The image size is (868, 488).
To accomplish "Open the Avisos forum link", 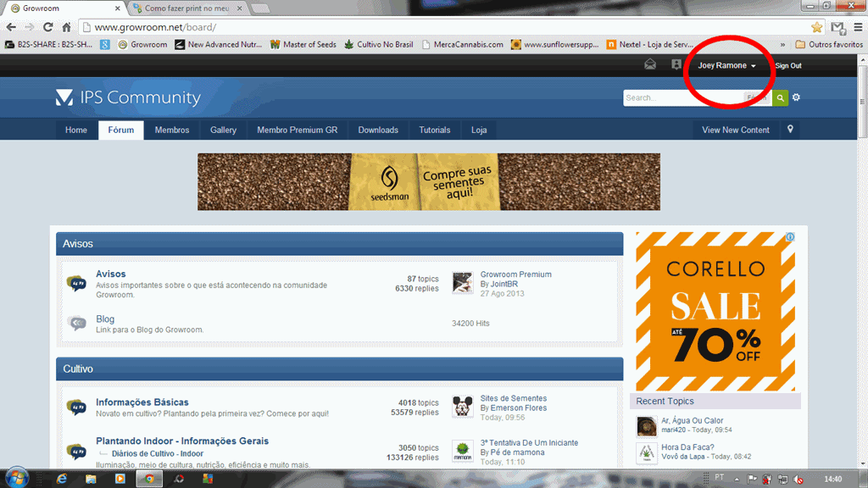I will pos(111,274).
